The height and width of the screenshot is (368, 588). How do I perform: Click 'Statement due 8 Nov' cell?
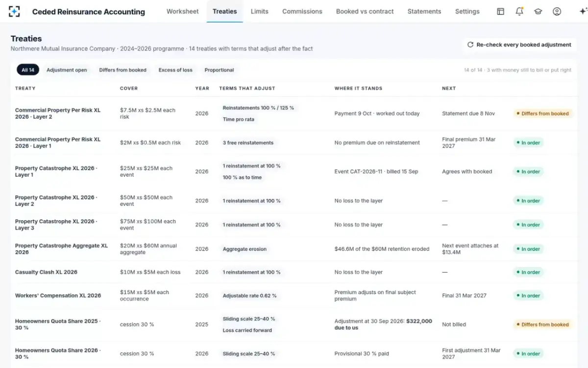[x=468, y=113]
